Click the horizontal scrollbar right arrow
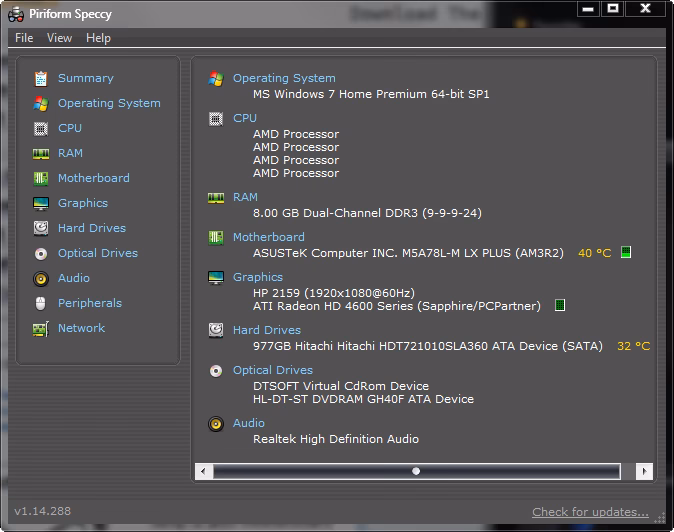 point(644,471)
